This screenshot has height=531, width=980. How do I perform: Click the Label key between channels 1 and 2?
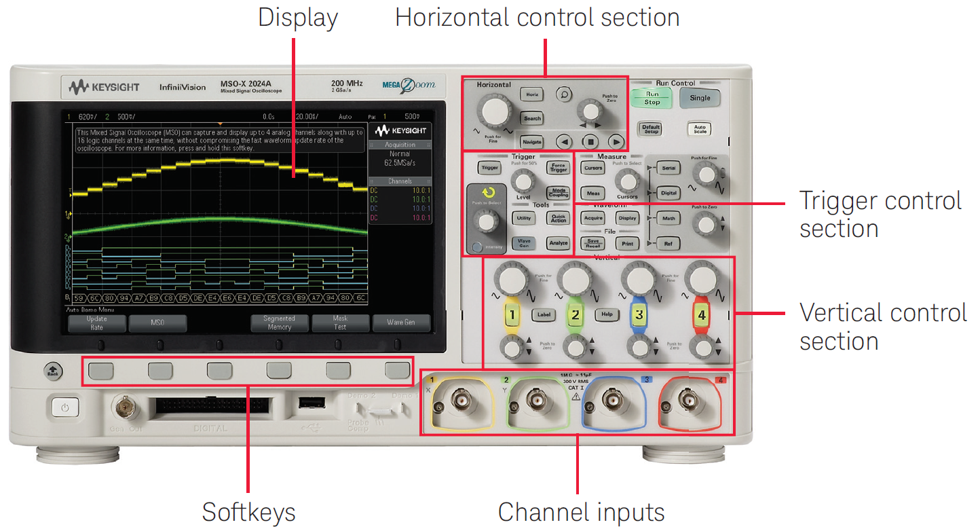click(543, 314)
